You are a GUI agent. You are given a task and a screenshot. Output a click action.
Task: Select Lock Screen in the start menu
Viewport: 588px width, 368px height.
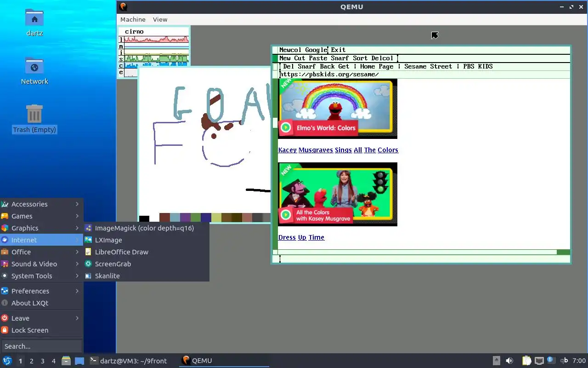point(41,330)
